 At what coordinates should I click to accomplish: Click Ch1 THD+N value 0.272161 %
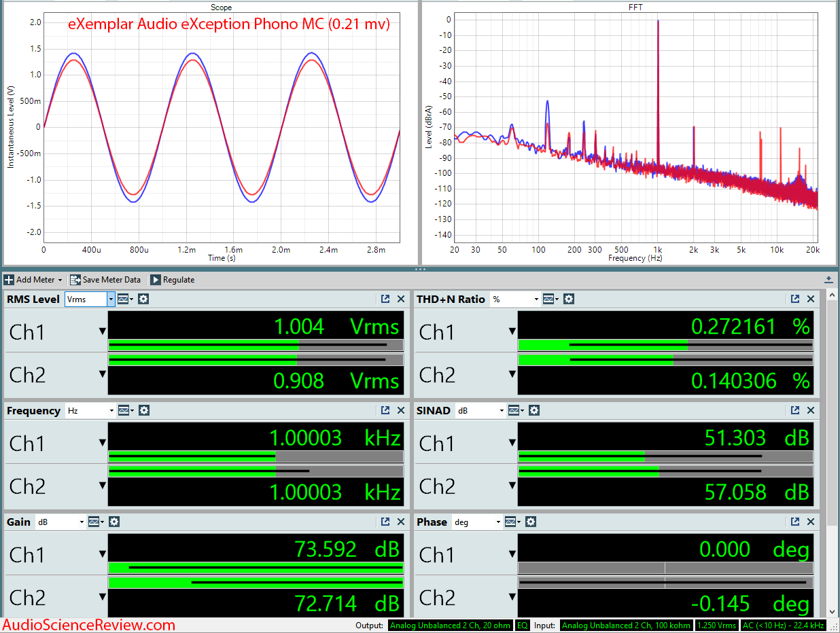(751, 327)
